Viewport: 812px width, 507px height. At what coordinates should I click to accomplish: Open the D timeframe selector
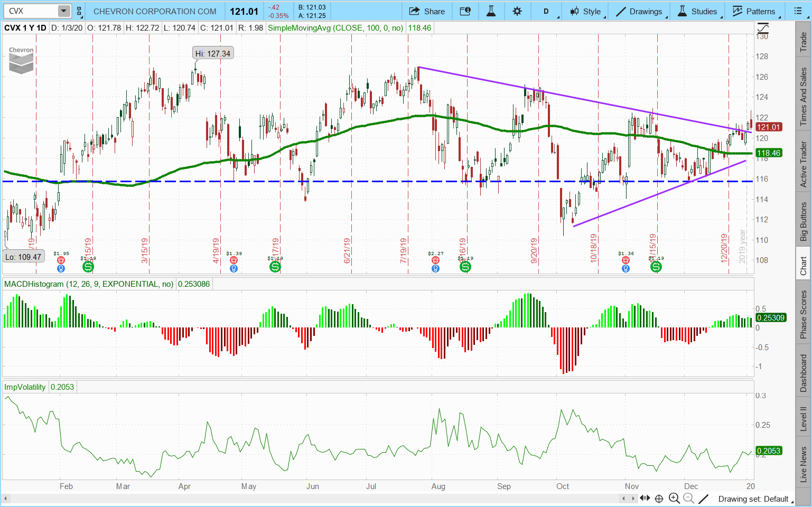point(546,11)
